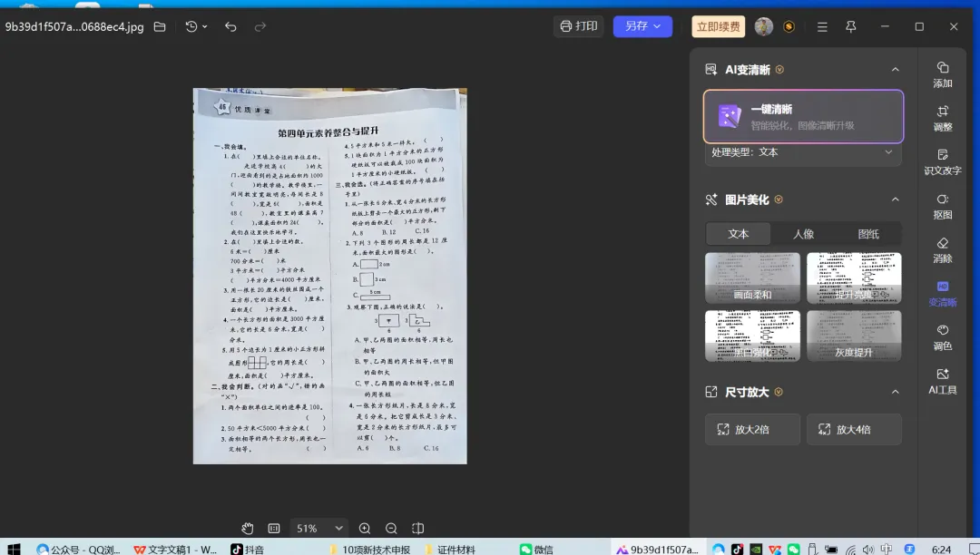
Task: Zoom in on the image
Action: [365, 528]
